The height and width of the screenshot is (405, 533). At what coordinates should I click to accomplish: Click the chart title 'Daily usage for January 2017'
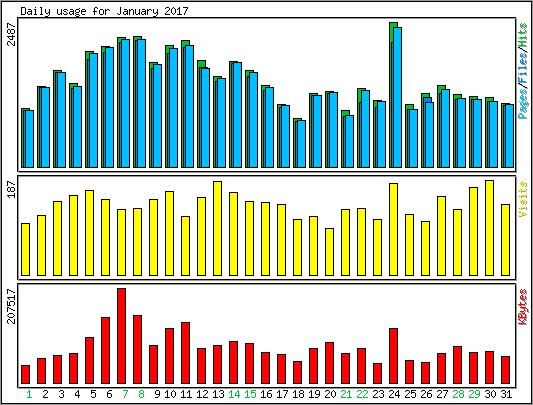click(104, 11)
